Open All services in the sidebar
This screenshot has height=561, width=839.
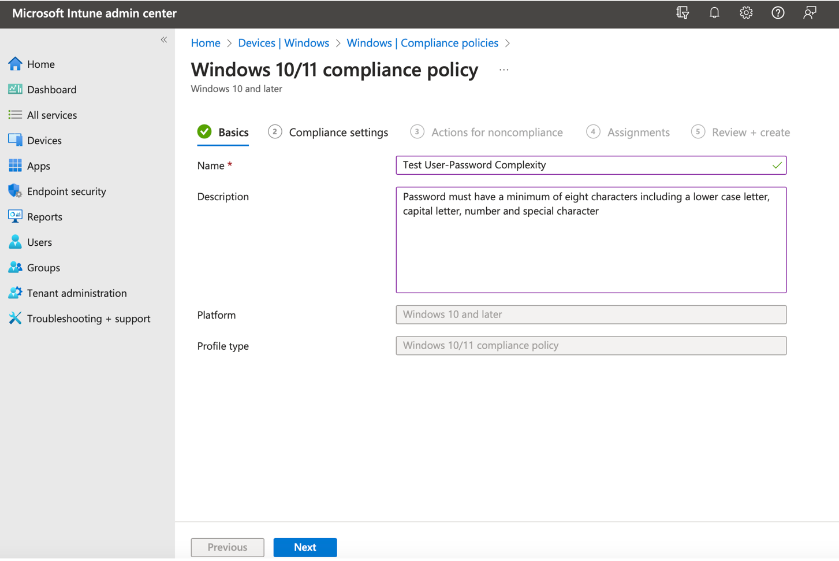[x=52, y=115]
